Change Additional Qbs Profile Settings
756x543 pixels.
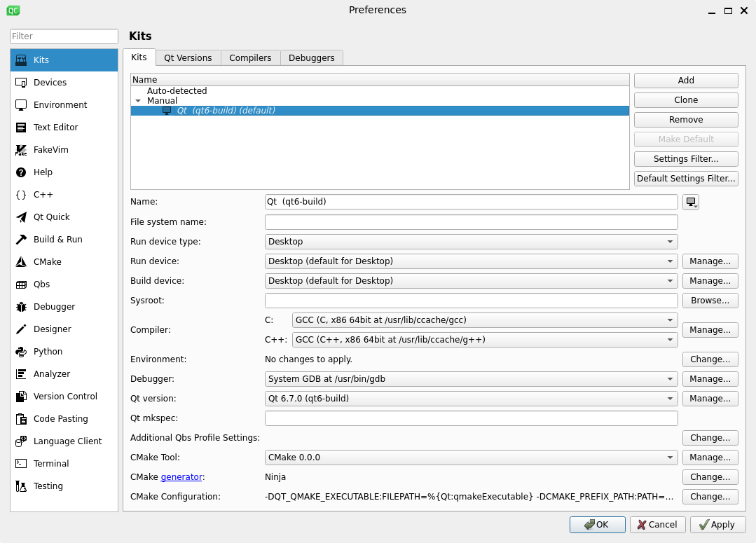(x=710, y=438)
